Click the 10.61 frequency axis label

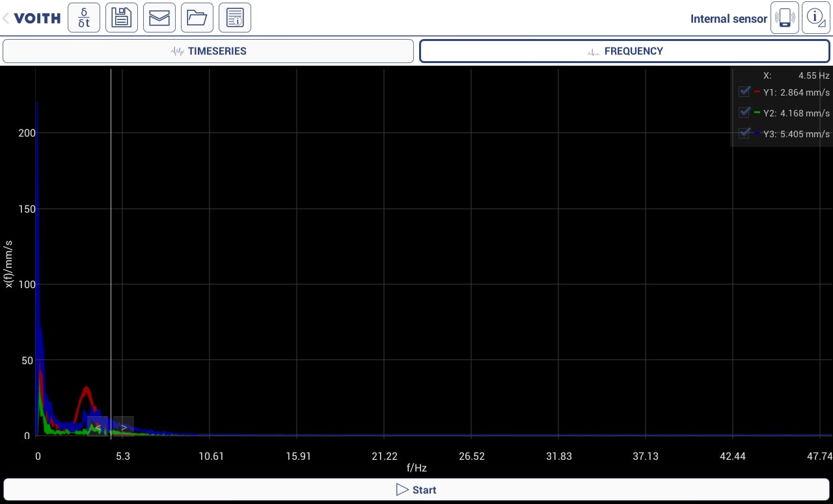211,457
